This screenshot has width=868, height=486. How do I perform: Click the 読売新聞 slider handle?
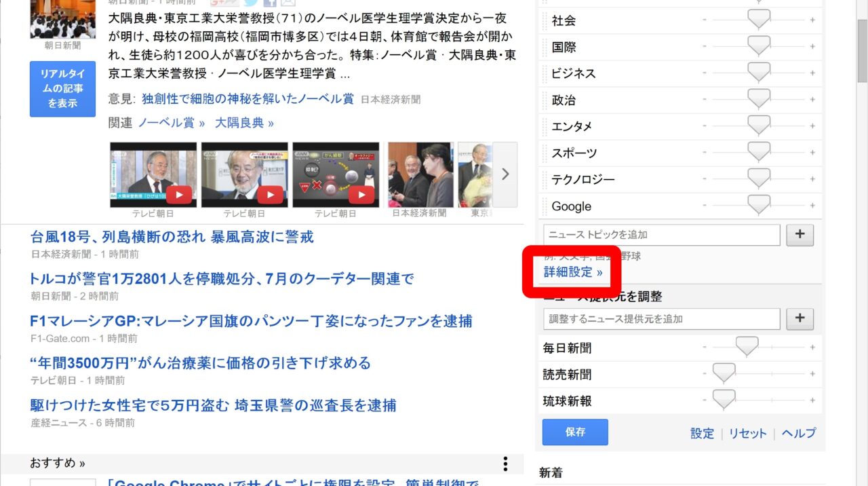[724, 373]
